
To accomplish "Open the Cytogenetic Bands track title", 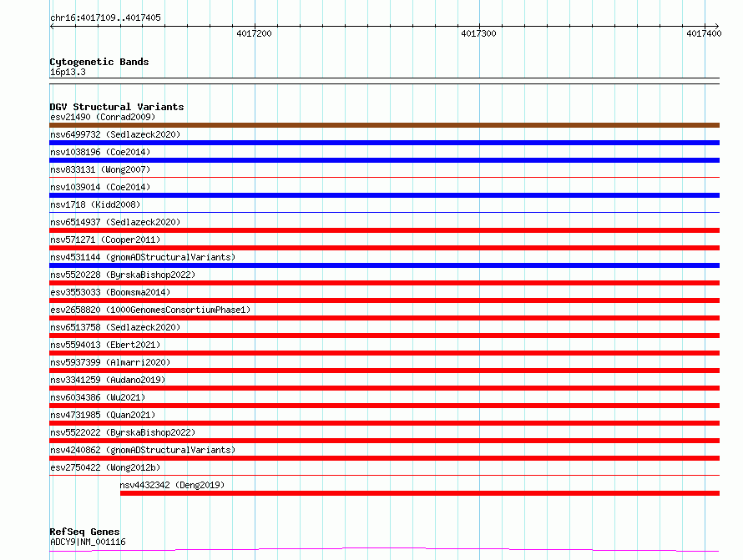I will (99, 62).
